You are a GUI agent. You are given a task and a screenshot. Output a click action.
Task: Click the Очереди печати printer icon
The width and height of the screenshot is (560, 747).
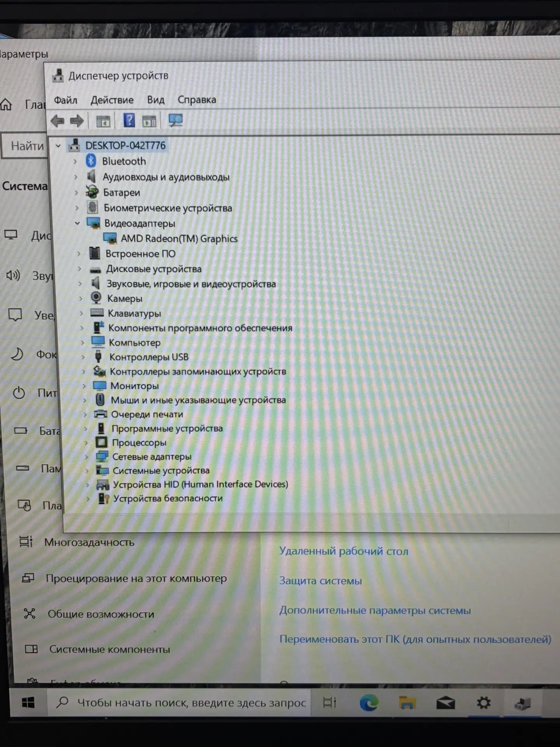pyautogui.click(x=101, y=414)
